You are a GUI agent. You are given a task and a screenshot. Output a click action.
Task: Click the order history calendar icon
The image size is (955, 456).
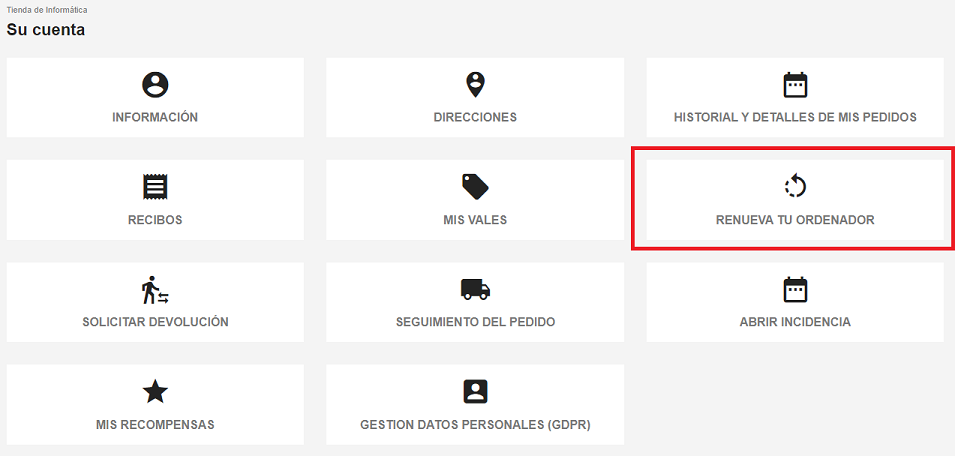point(795,85)
